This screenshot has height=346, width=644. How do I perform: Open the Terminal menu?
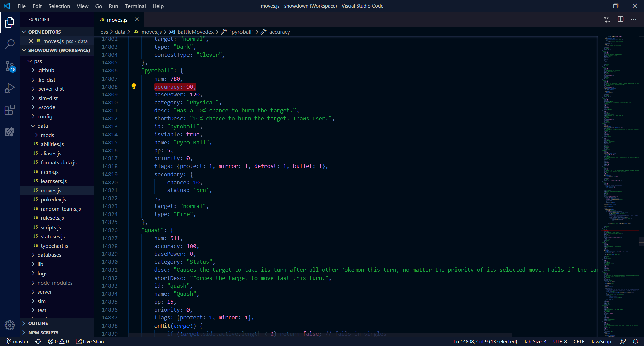(x=135, y=6)
